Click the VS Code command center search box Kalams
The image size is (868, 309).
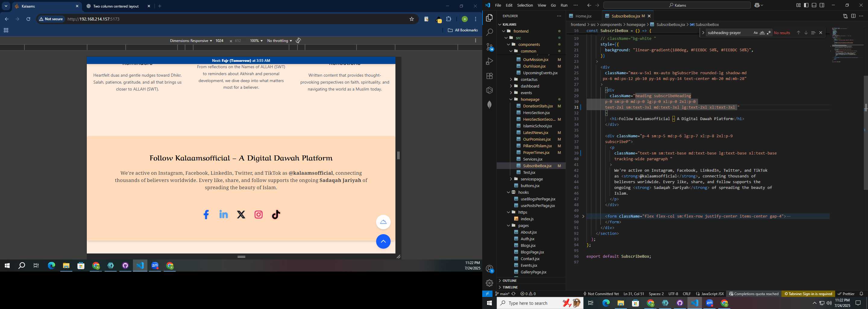click(677, 5)
